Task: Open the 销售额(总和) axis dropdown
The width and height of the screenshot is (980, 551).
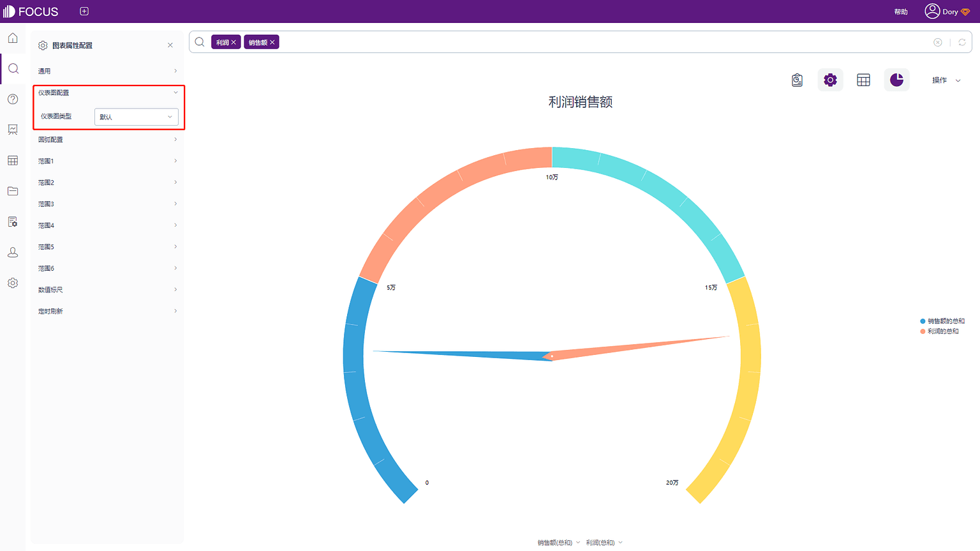Action: [x=559, y=543]
